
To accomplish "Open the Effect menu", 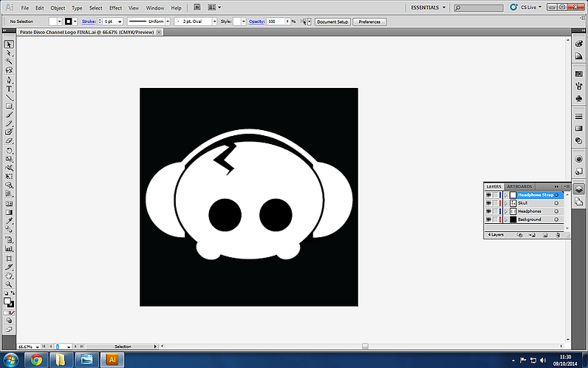I will (x=115, y=8).
